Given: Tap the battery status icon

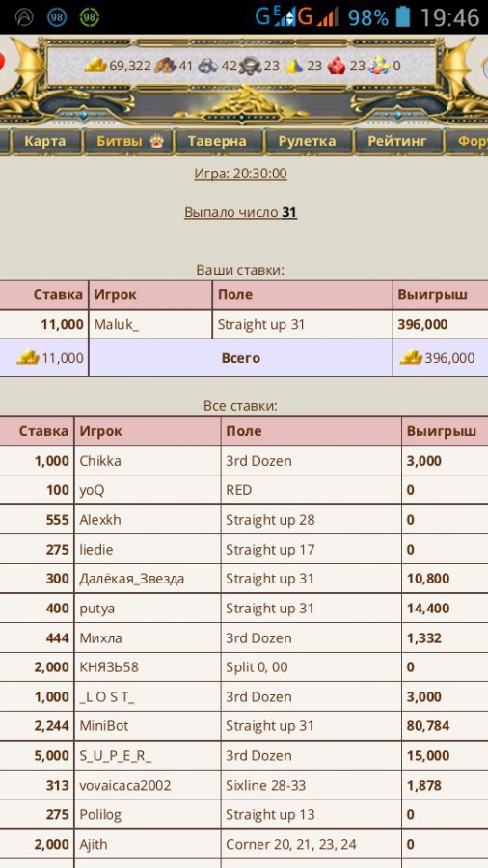Looking at the screenshot, I should coord(403,17).
